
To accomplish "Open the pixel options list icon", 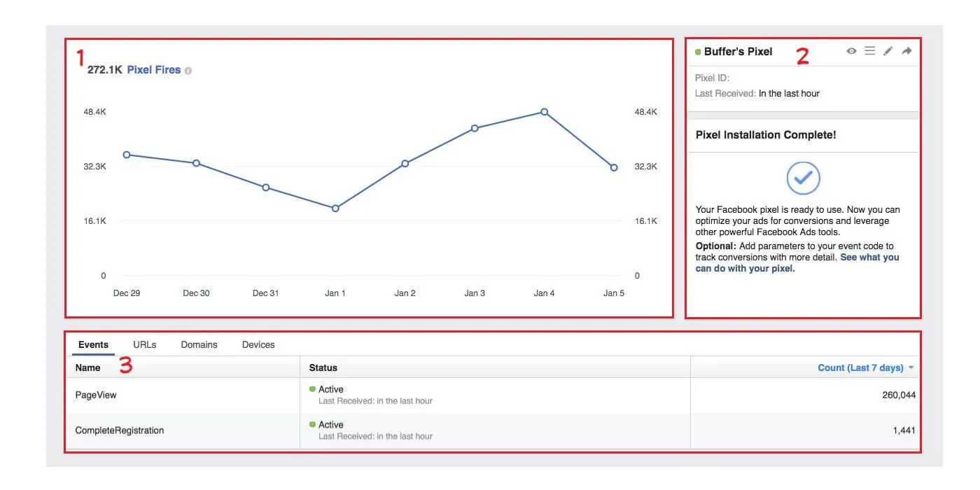I will 869,50.
